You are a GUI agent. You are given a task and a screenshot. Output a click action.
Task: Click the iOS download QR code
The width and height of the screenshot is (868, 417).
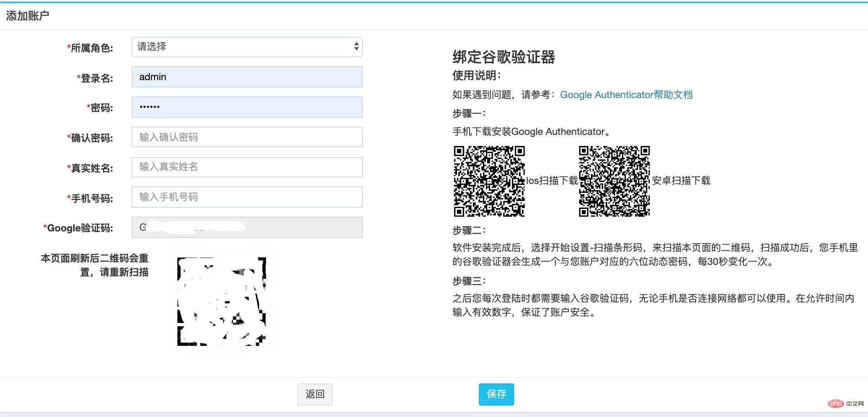(489, 181)
